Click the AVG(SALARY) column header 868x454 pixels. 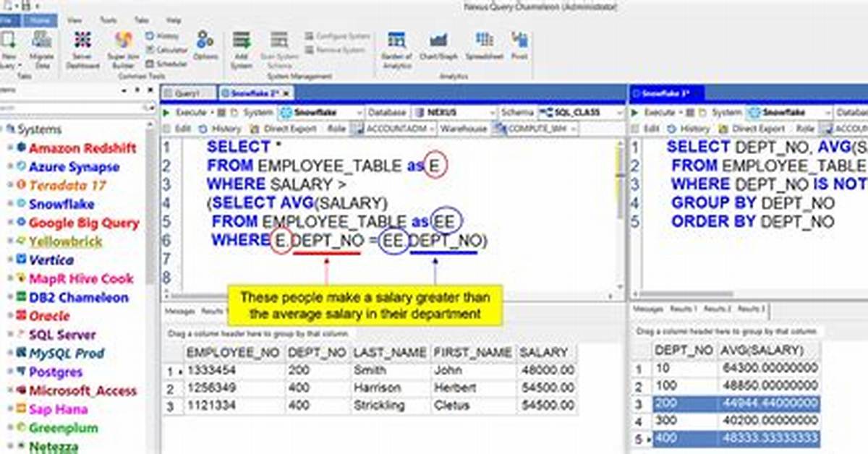coord(770,350)
